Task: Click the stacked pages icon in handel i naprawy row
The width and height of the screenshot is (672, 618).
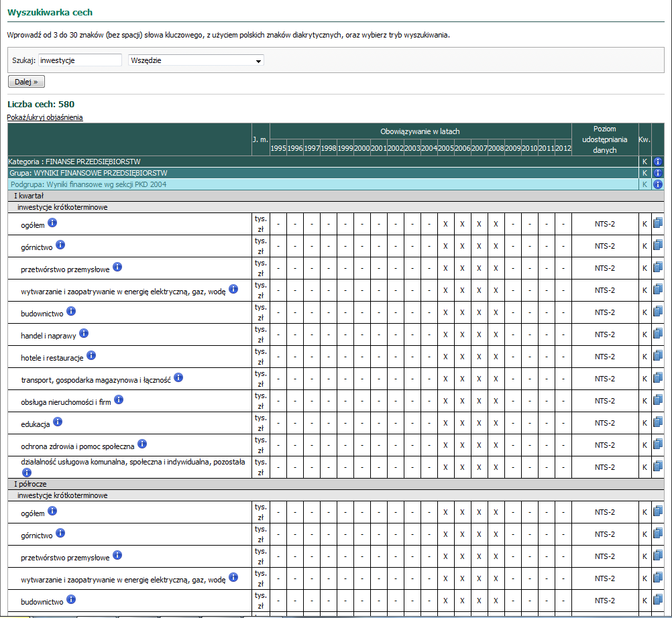Action: 658,334
